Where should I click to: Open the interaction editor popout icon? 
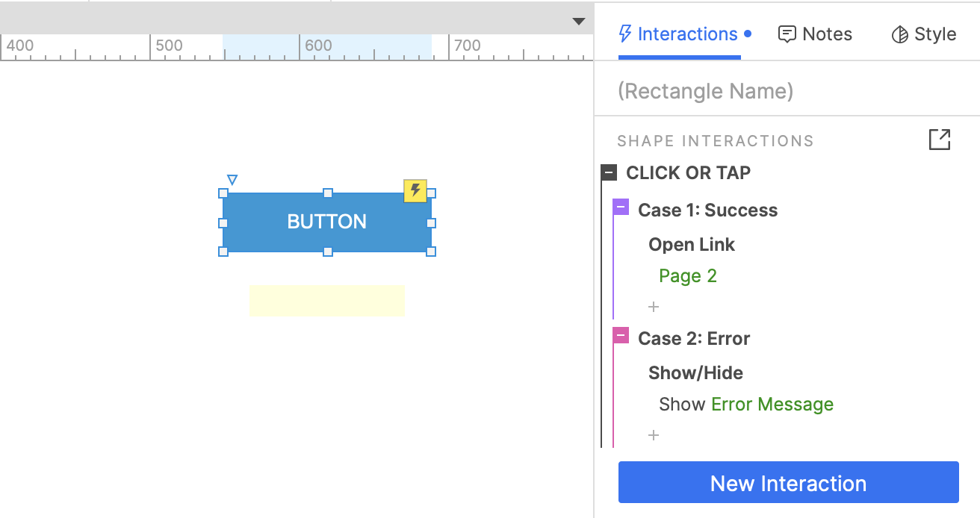pyautogui.click(x=939, y=140)
